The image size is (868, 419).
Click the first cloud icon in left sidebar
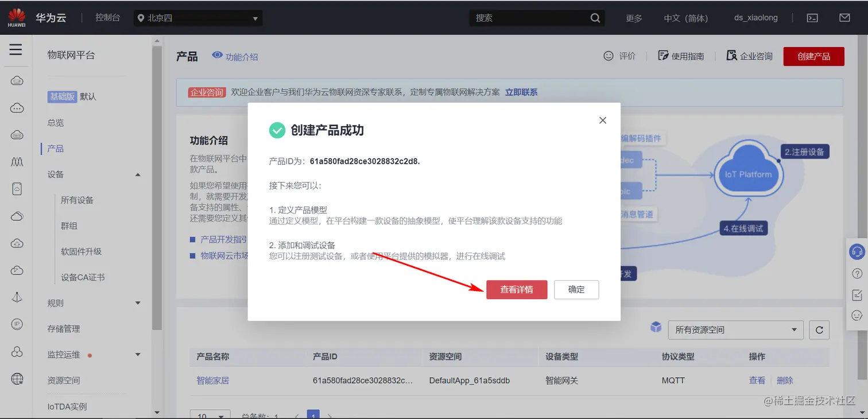(x=17, y=80)
